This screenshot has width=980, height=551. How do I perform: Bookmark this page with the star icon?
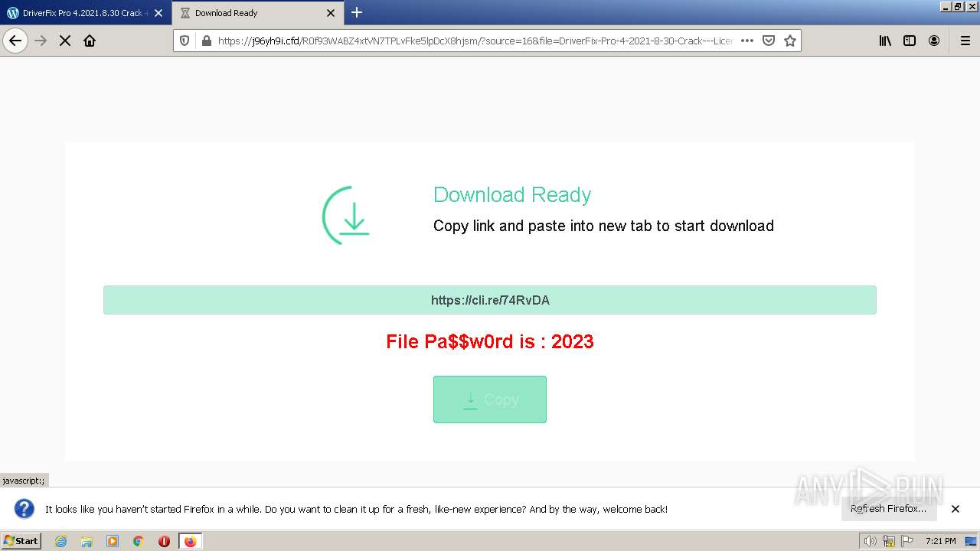click(x=790, y=41)
